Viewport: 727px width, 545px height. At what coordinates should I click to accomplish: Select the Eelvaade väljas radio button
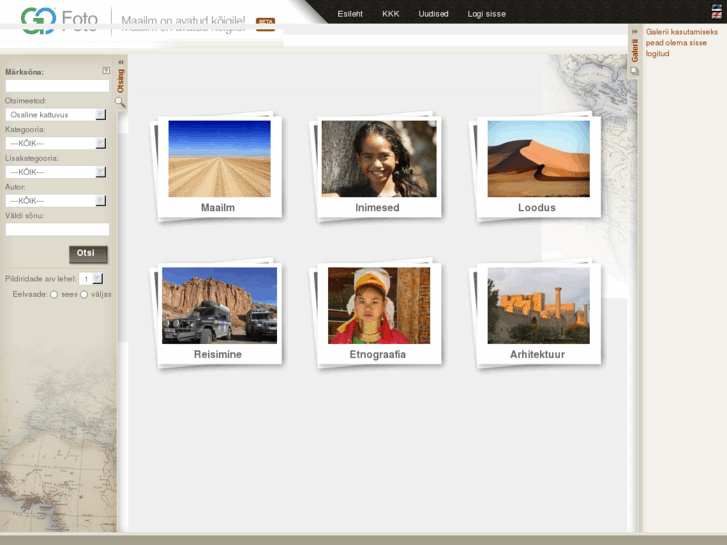pyautogui.click(x=84, y=295)
